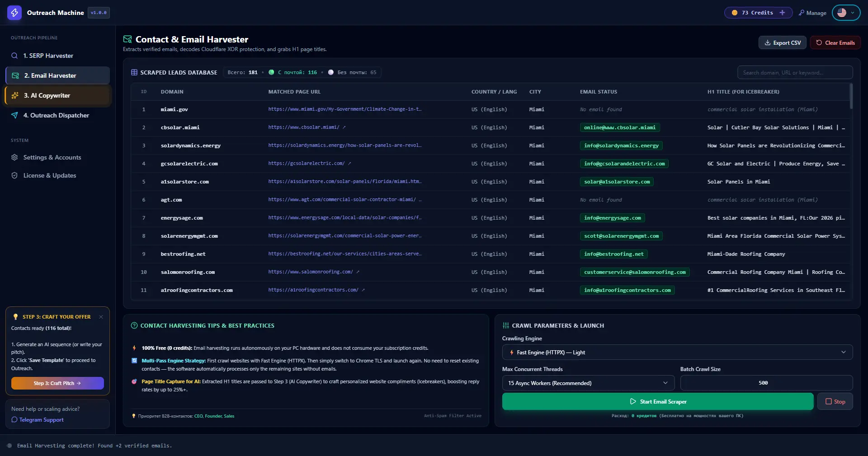Click the customerservice@salomonroofing.com email badge
Viewport: 868px width, 456px height.
pos(635,272)
